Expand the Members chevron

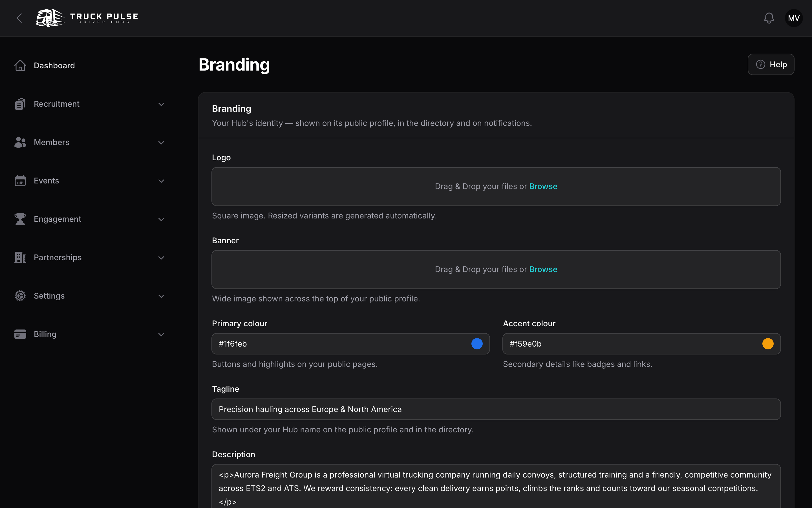161,143
